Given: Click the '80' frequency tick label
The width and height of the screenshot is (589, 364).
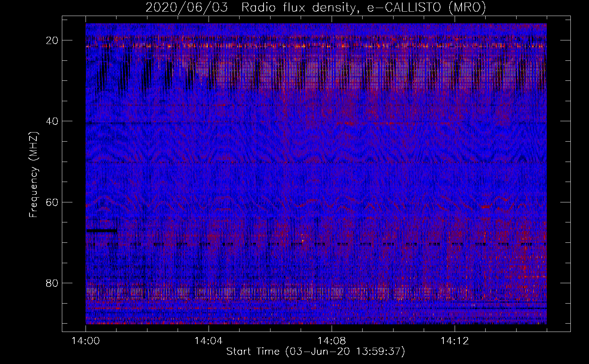Looking at the screenshot, I should click(52, 283).
